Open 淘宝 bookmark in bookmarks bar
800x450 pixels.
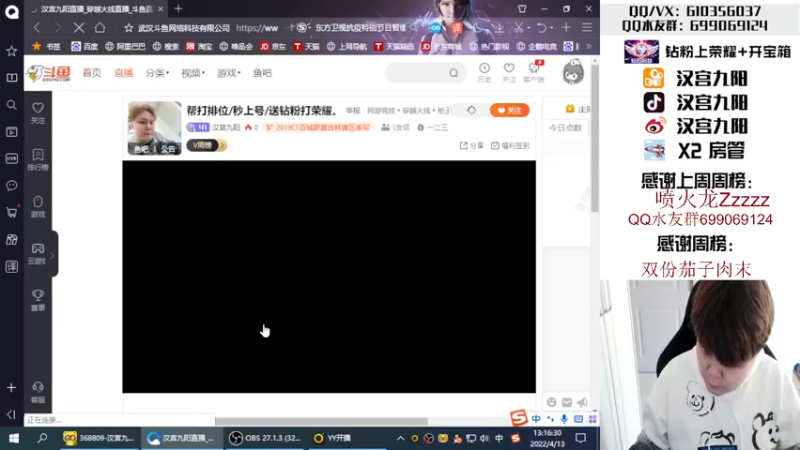198,46
